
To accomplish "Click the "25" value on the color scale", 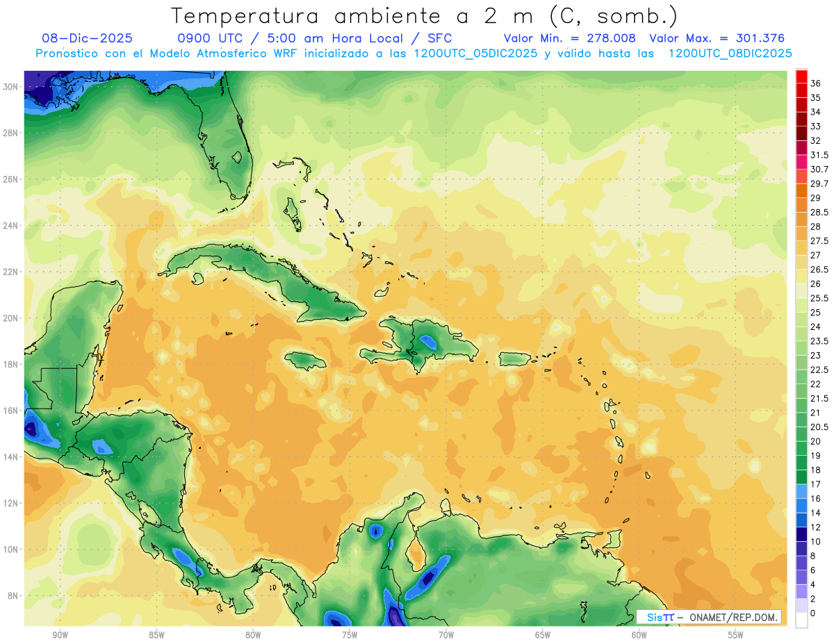I will [815, 313].
